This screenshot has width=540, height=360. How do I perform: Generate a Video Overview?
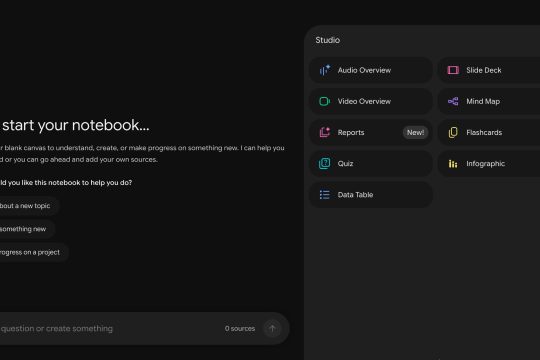click(x=371, y=101)
